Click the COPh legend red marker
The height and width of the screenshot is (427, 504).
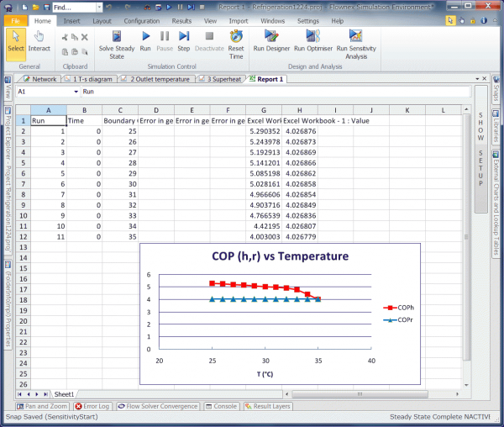click(389, 308)
